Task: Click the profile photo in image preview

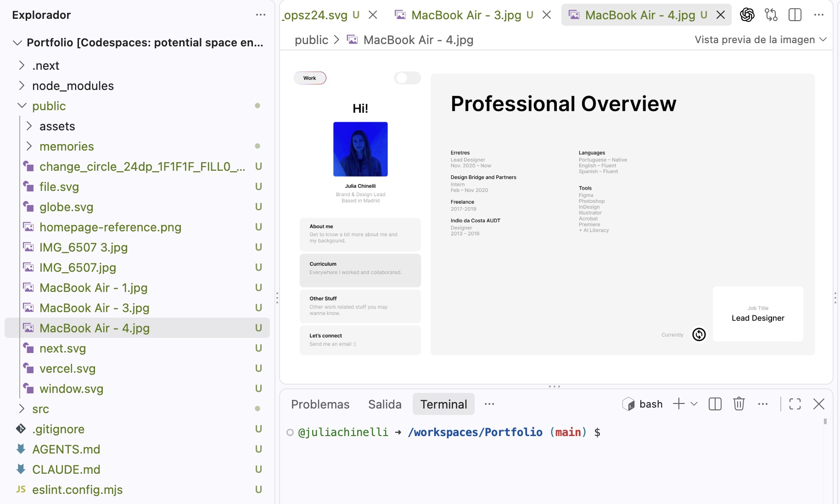Action: [360, 149]
